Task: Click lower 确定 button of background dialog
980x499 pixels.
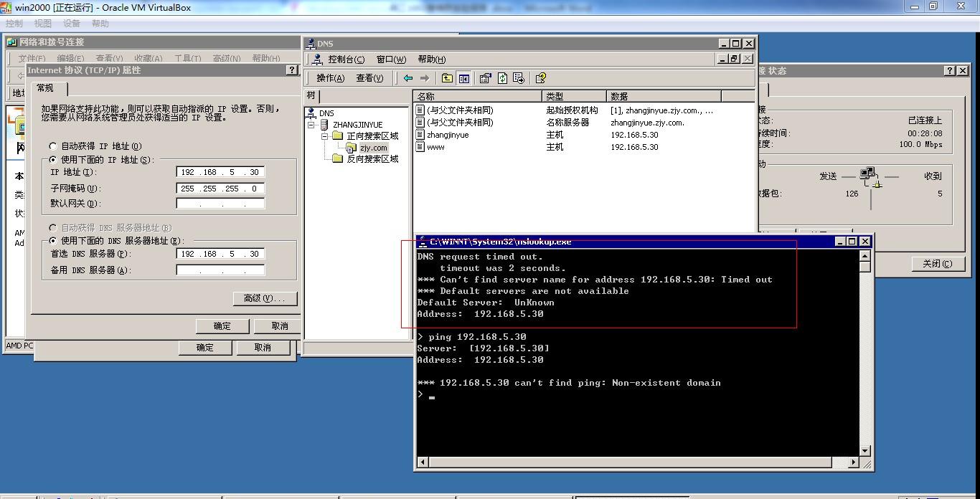Action: coord(205,348)
